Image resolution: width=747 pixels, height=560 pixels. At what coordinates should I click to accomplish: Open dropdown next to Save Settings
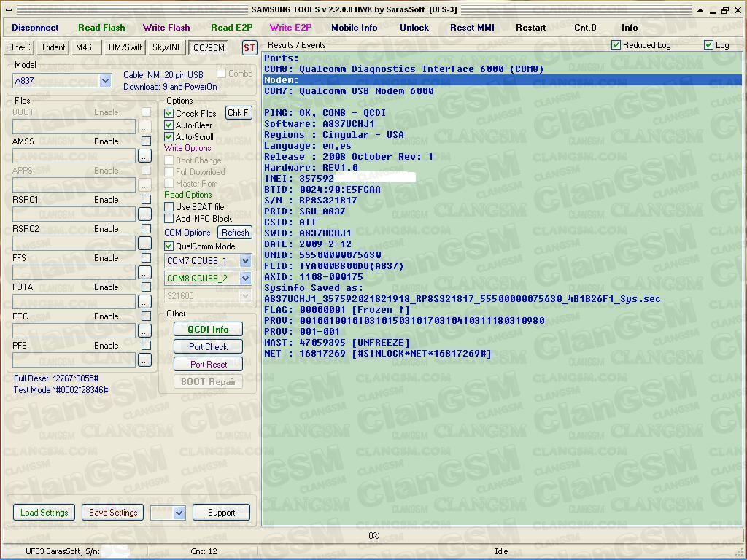pos(179,513)
